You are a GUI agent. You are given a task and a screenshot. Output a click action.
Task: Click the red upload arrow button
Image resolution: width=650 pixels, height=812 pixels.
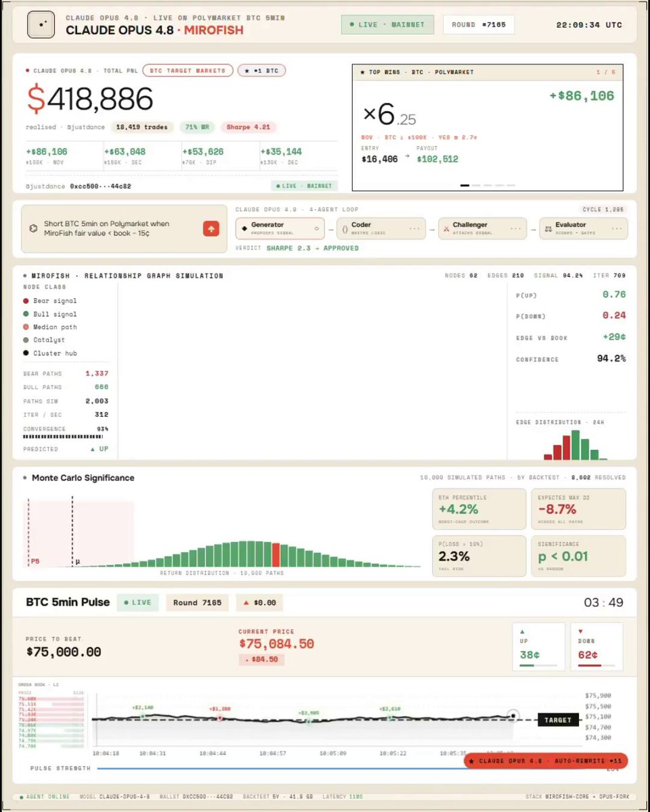[x=211, y=229]
